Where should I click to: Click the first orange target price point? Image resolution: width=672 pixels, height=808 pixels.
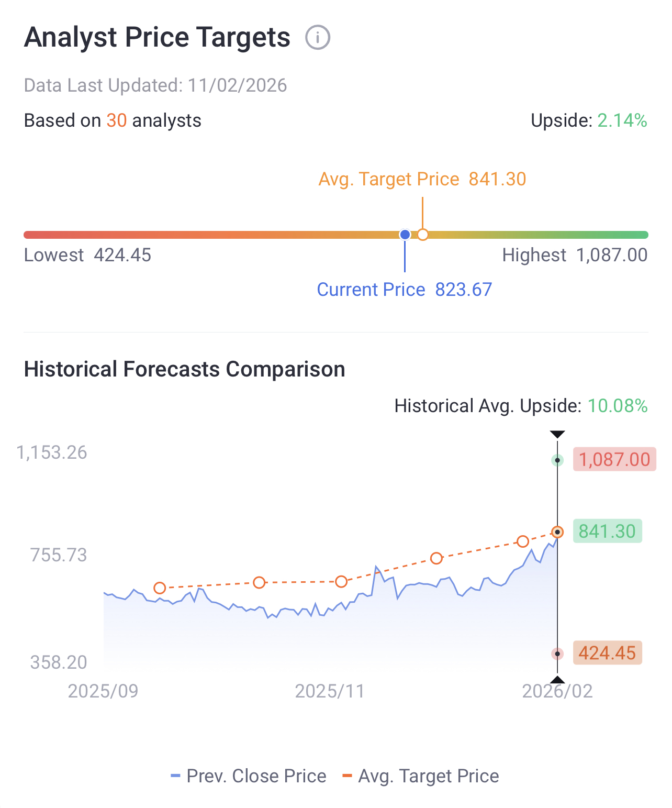[160, 588]
